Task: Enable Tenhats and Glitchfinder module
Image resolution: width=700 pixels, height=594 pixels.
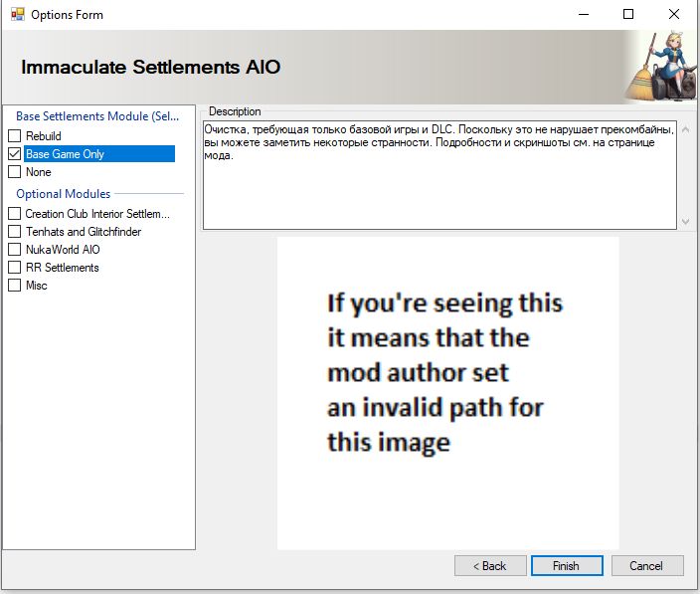Action: coord(14,232)
